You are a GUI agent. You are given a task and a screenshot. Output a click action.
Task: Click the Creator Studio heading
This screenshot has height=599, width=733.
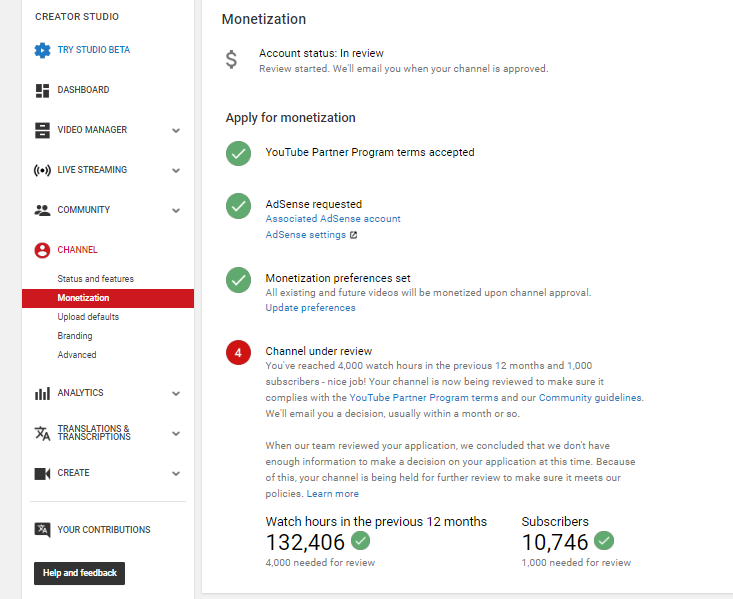(77, 17)
